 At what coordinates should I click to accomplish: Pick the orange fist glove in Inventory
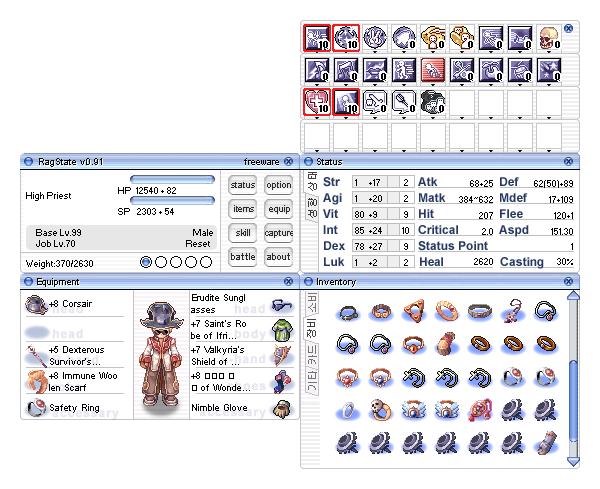(447, 344)
